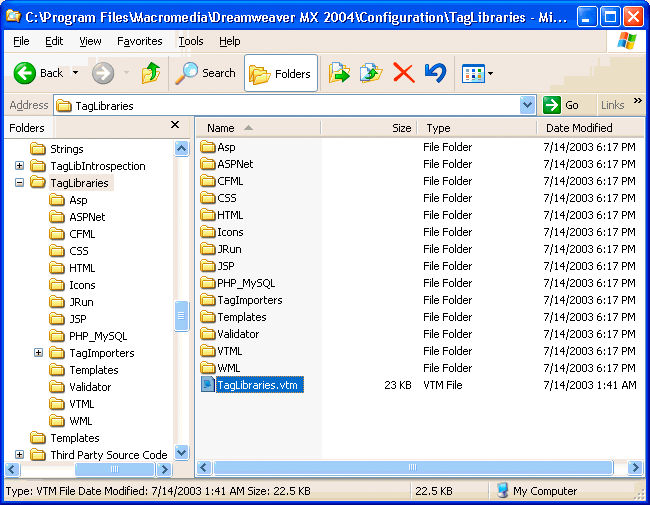This screenshot has height=505, width=650.
Task: Select the Validator folder in the tree
Action: point(80,387)
